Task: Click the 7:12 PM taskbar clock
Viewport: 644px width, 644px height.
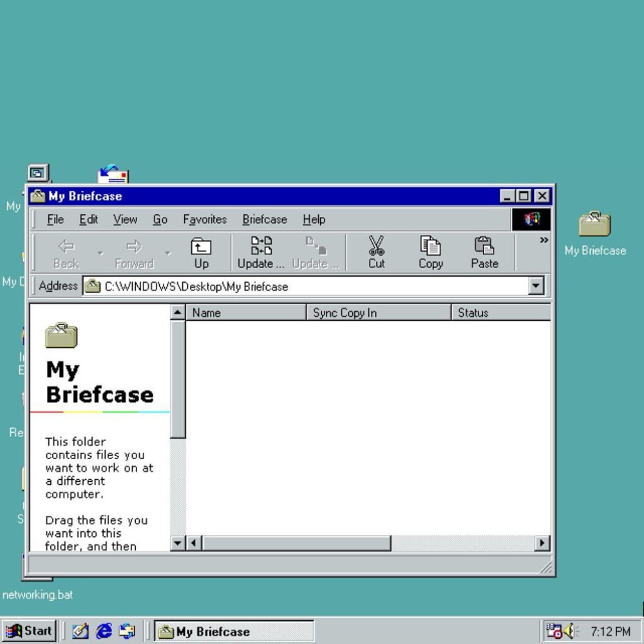Action: [x=610, y=631]
